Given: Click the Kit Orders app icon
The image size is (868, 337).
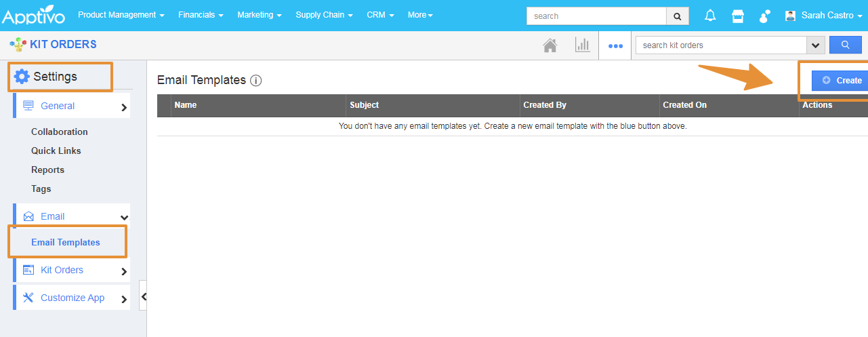Looking at the screenshot, I should 18,45.
